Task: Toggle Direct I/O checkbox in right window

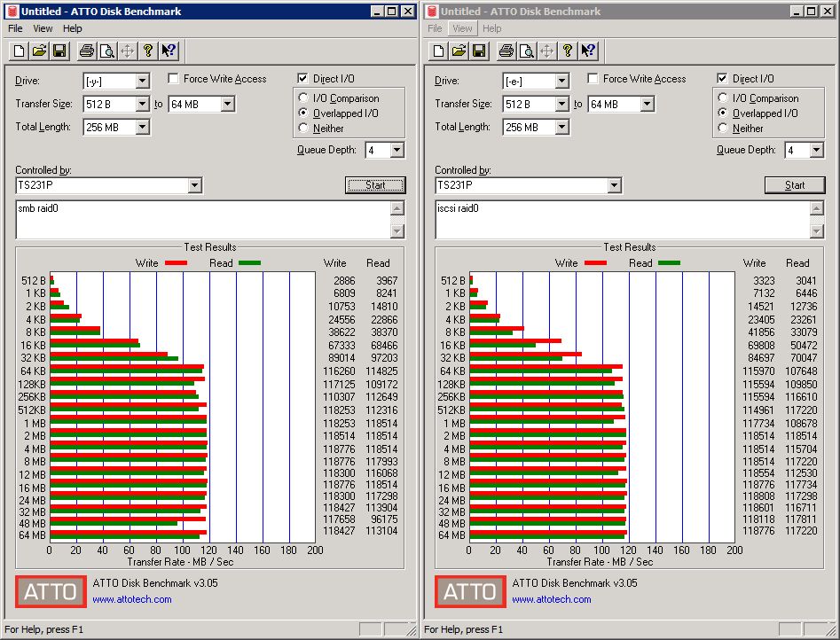Action: pos(722,79)
